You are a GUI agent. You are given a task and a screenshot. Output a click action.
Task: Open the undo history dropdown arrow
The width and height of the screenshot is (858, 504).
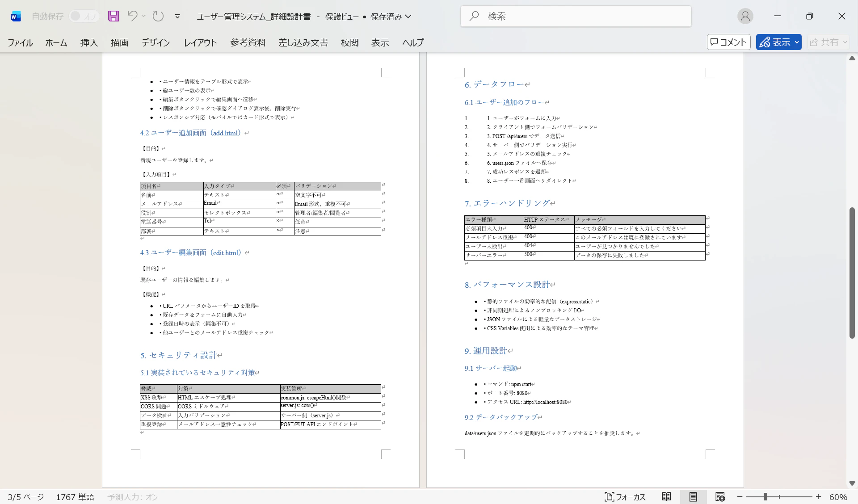click(x=143, y=16)
